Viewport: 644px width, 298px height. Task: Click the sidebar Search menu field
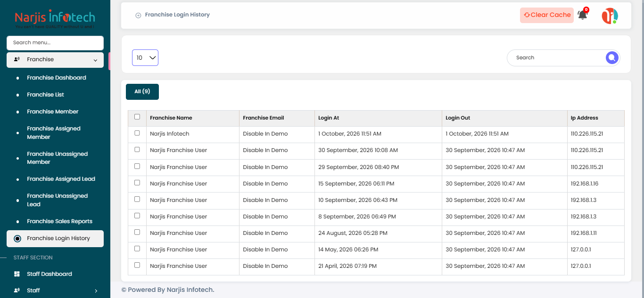(55, 43)
